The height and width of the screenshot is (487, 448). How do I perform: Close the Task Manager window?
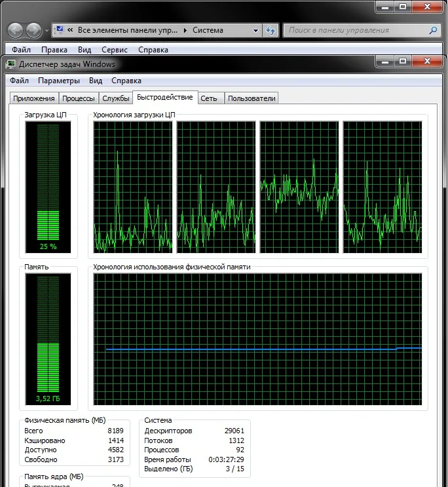pyautogui.click(x=427, y=61)
